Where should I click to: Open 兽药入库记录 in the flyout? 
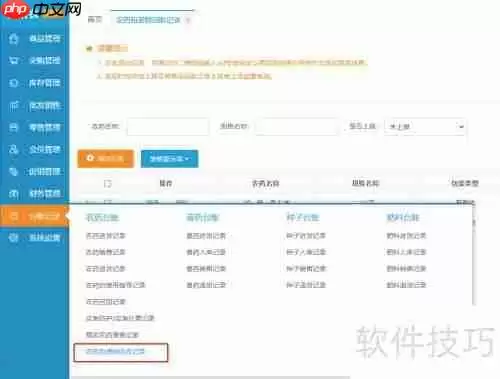[x=206, y=252]
